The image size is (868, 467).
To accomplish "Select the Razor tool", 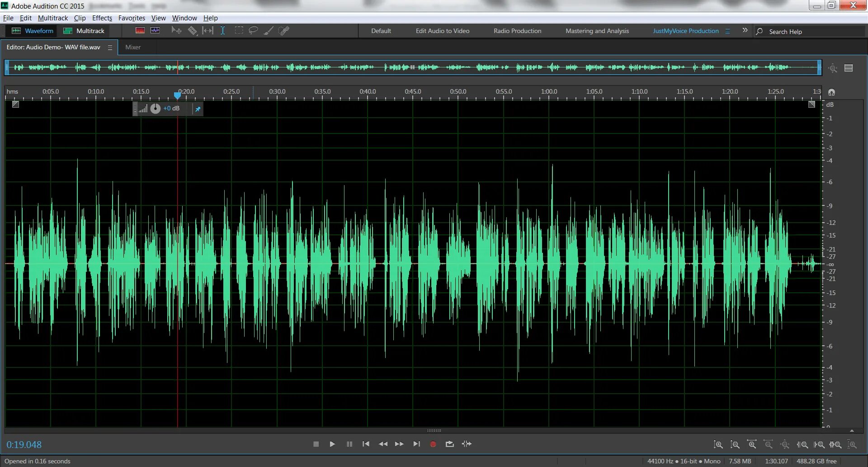I will pos(193,30).
